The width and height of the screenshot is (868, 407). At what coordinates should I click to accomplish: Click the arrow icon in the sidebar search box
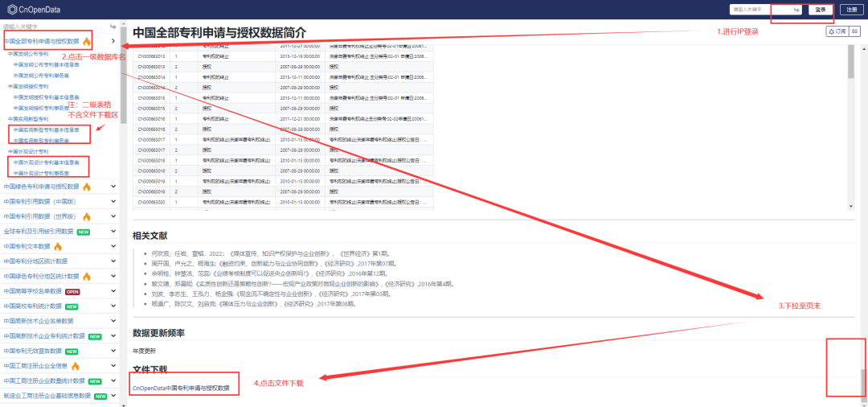tap(113, 27)
